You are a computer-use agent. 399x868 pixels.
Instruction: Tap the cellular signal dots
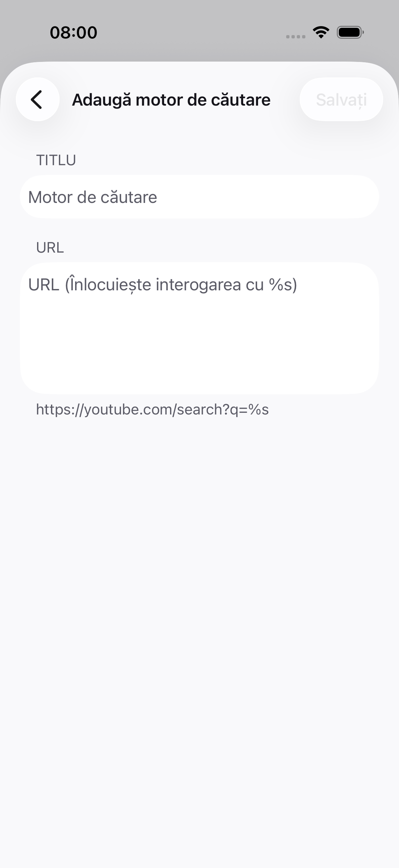(x=296, y=36)
